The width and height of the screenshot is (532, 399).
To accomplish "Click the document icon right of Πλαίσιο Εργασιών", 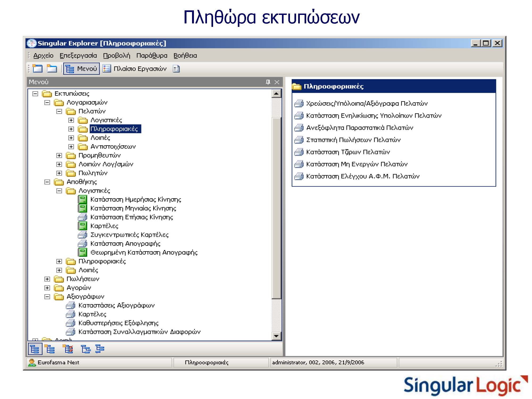I will point(176,69).
